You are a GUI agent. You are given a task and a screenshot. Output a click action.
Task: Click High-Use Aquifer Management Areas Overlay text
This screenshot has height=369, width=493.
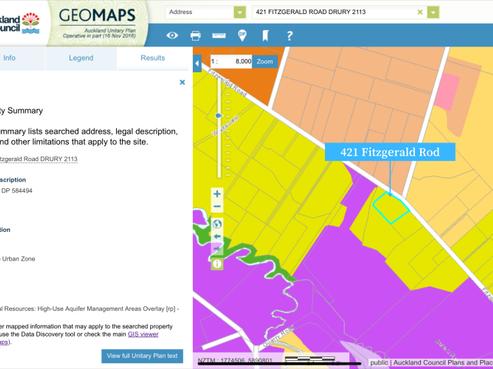click(x=101, y=309)
